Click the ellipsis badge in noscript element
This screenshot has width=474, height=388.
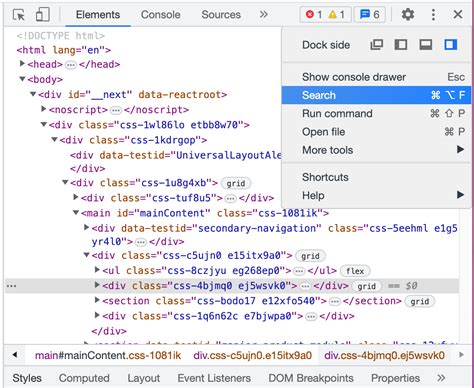click(116, 110)
